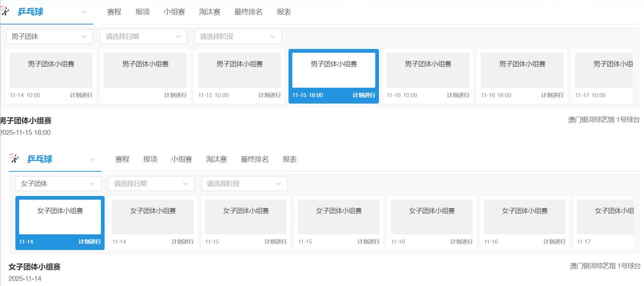Switch to 报项 tab in the women's panel

click(150, 159)
